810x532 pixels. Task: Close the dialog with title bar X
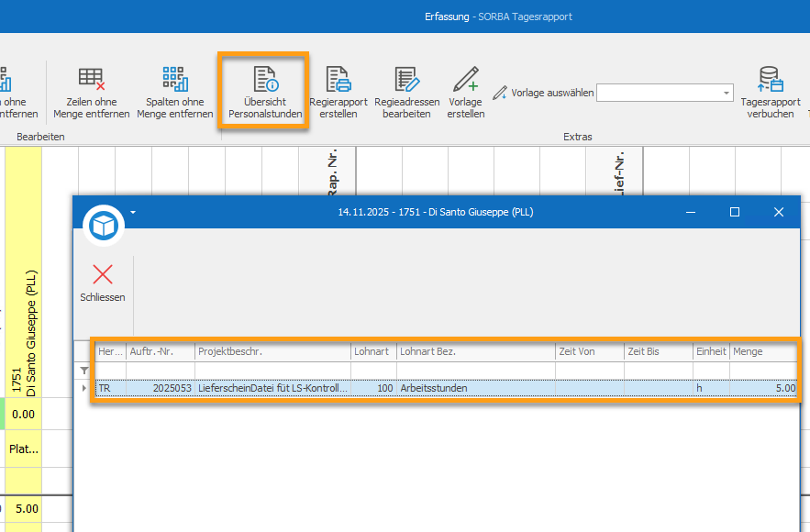click(779, 212)
